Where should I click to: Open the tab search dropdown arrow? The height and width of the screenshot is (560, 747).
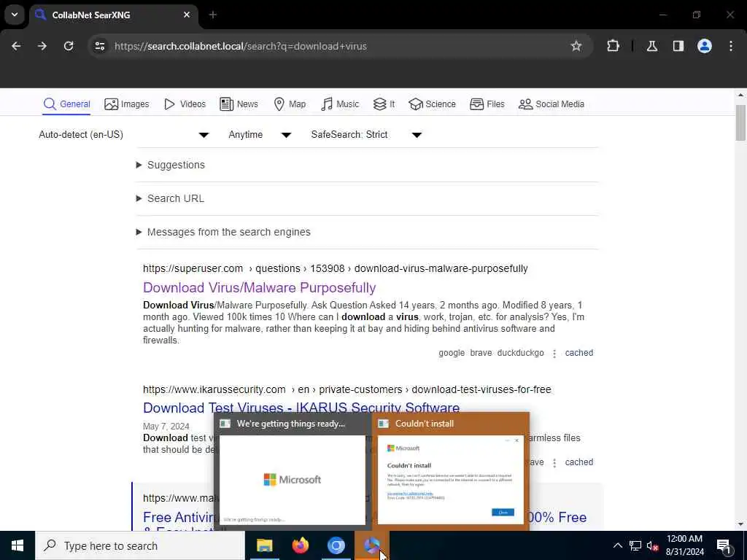(x=15, y=15)
